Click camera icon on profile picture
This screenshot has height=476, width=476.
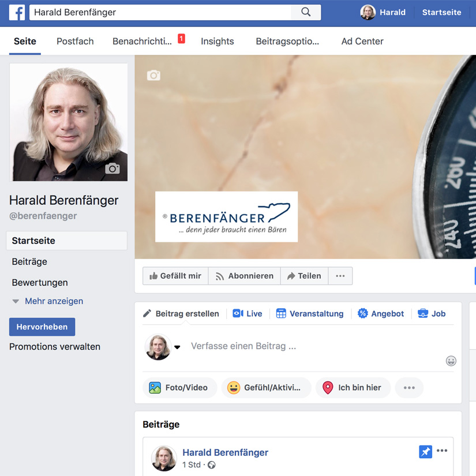(x=113, y=168)
